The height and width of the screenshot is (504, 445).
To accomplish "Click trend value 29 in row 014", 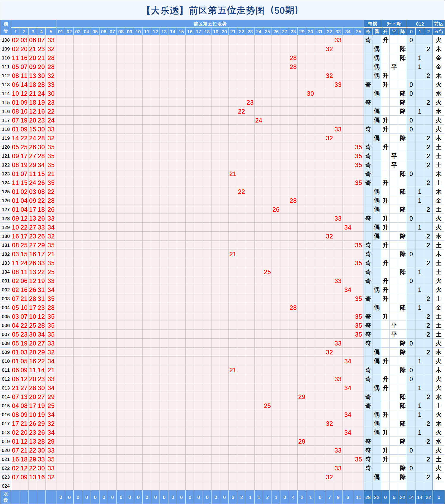I will 302,397.
